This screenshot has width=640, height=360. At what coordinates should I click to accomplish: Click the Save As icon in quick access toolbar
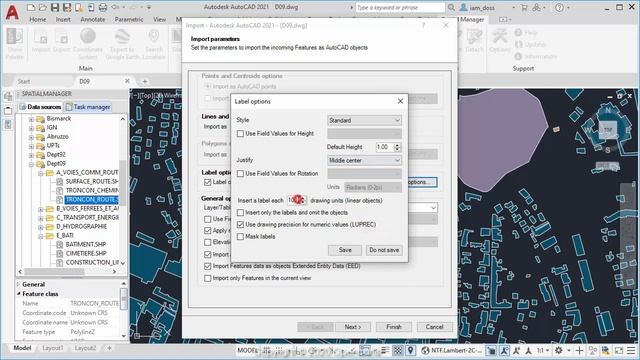pos(67,7)
